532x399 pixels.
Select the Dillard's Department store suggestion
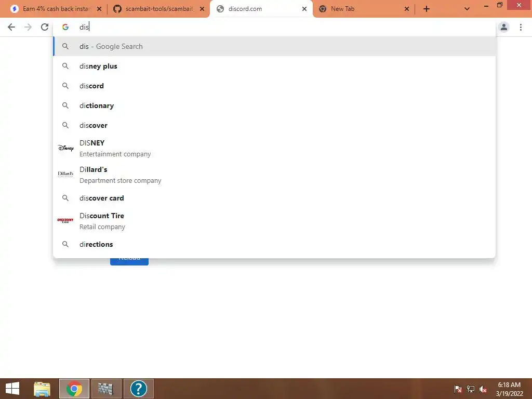click(274, 175)
